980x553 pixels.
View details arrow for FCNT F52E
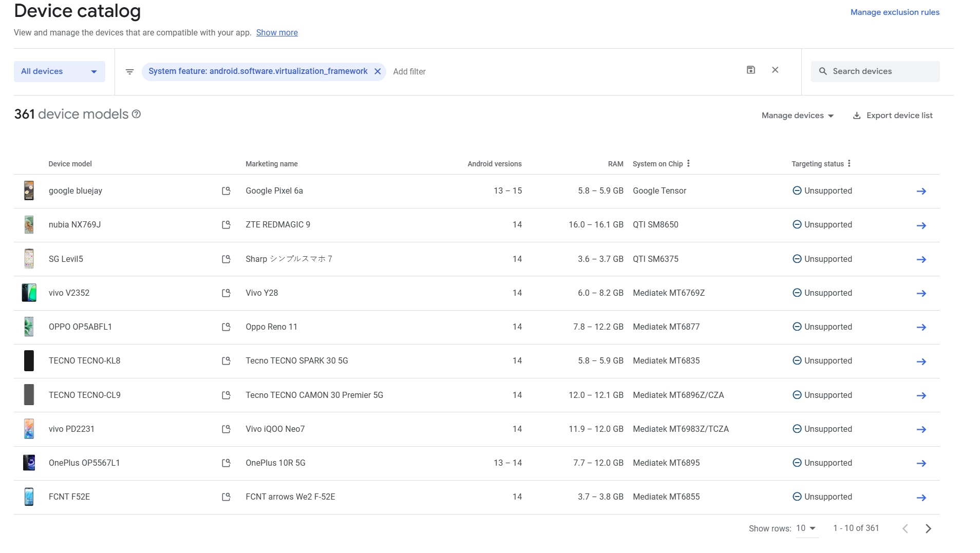[x=921, y=498]
